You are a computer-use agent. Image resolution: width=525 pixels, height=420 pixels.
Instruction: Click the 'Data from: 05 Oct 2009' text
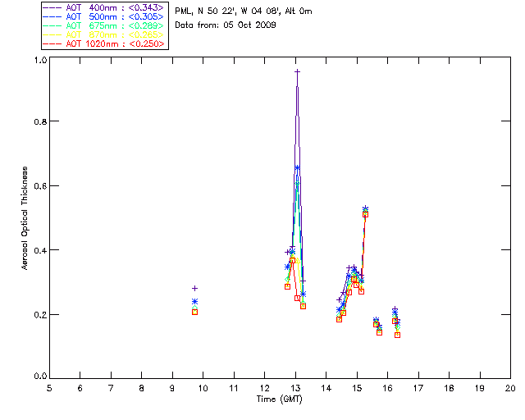(226, 25)
